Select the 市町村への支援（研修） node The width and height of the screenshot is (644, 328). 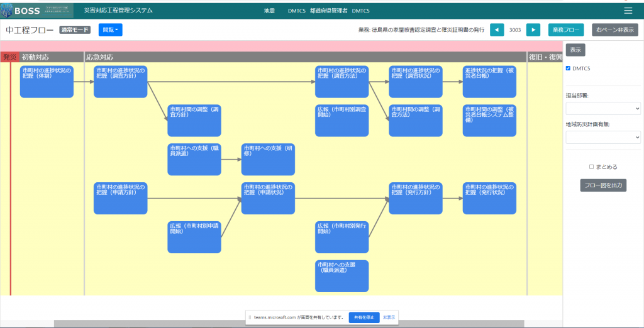click(x=268, y=159)
